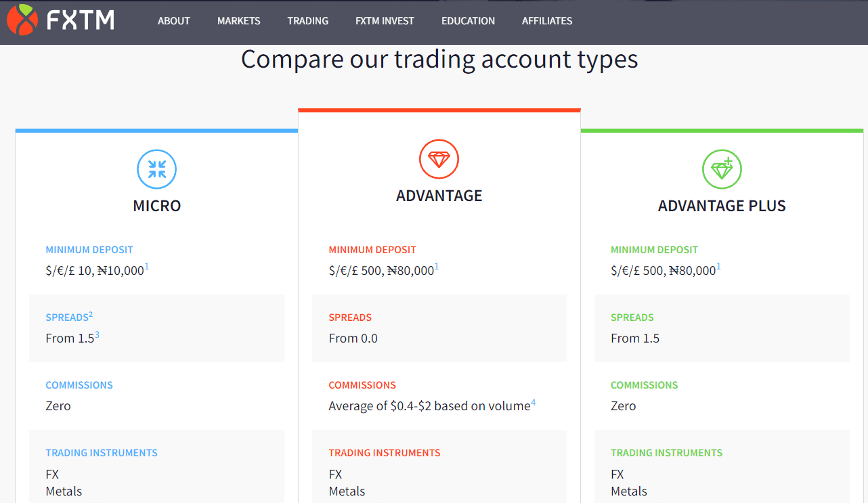Open the TRADING menu
The height and width of the screenshot is (503, 868).
[307, 21]
